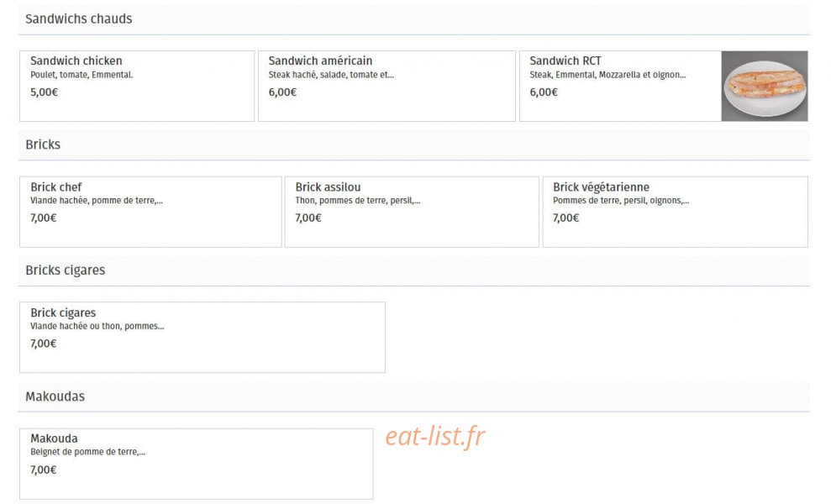Image resolution: width=831 pixels, height=504 pixels.
Task: Choose the Brick végétarienne item
Action: 676,212
